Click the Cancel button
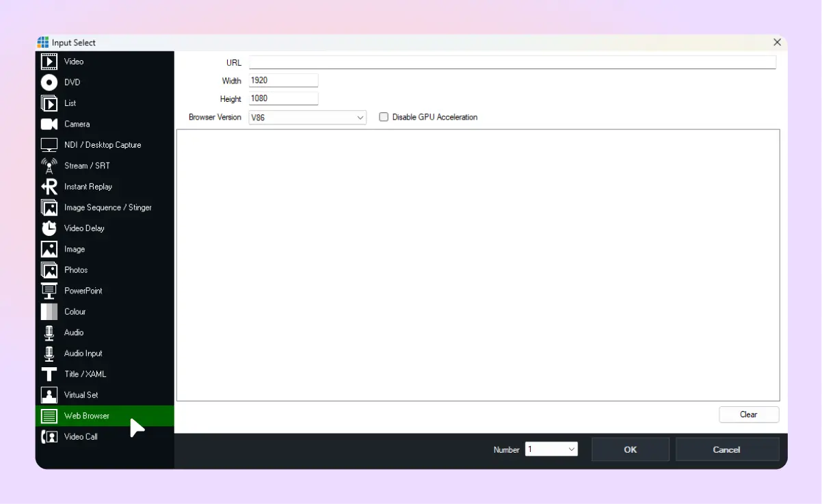This screenshot has height=504, width=822. (727, 449)
